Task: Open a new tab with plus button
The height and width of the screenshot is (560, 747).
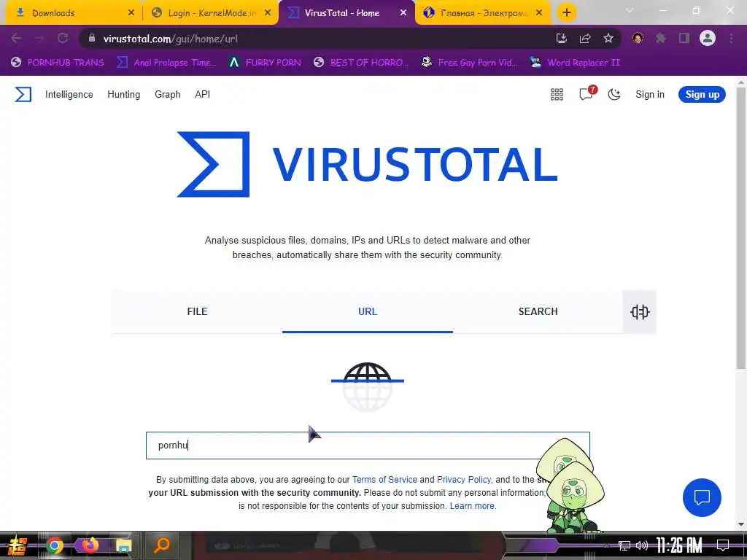Action: point(566,13)
